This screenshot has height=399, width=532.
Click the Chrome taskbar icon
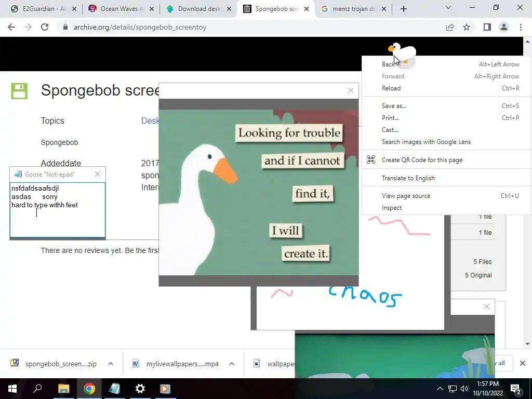point(89,389)
